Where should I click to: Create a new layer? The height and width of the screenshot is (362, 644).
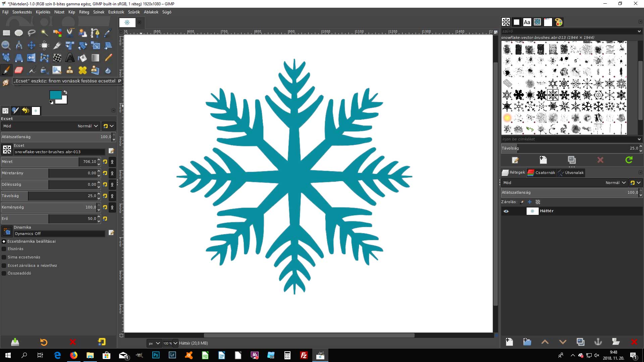509,342
